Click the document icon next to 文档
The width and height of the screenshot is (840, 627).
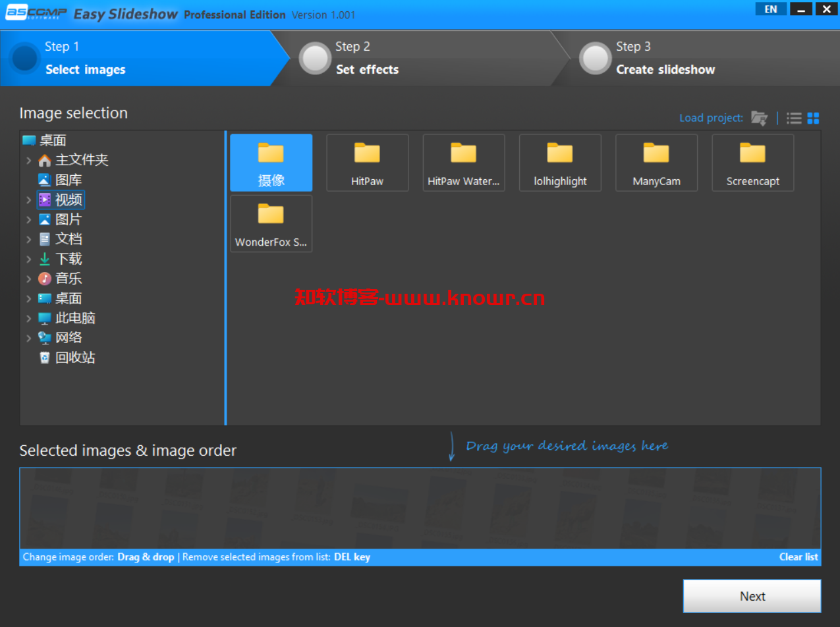pyautogui.click(x=45, y=239)
